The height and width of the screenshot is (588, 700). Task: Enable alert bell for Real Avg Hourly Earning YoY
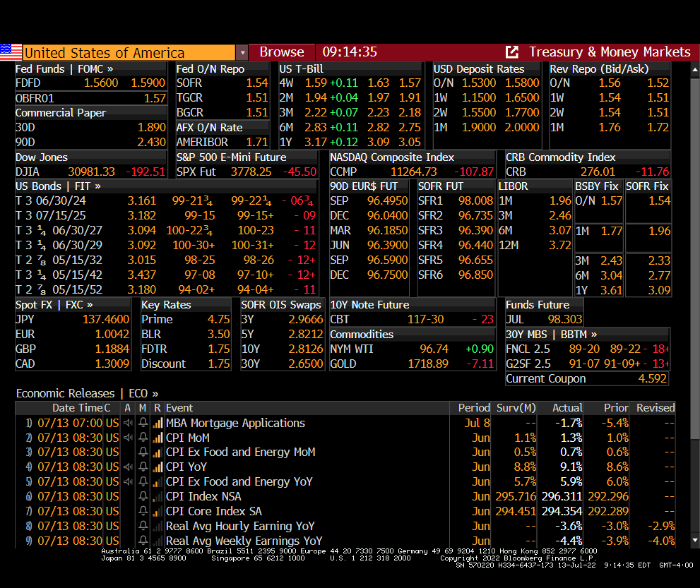[x=143, y=526]
